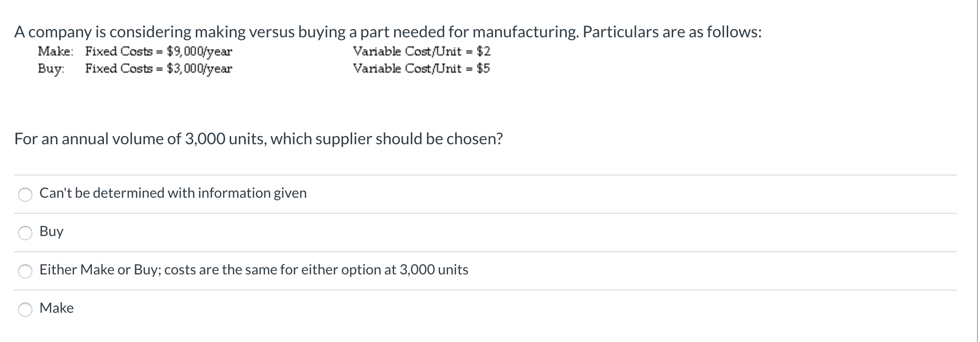The image size is (980, 342).
Task: Select "Either Make or Buy; costs are the same"
Action: 254,270
